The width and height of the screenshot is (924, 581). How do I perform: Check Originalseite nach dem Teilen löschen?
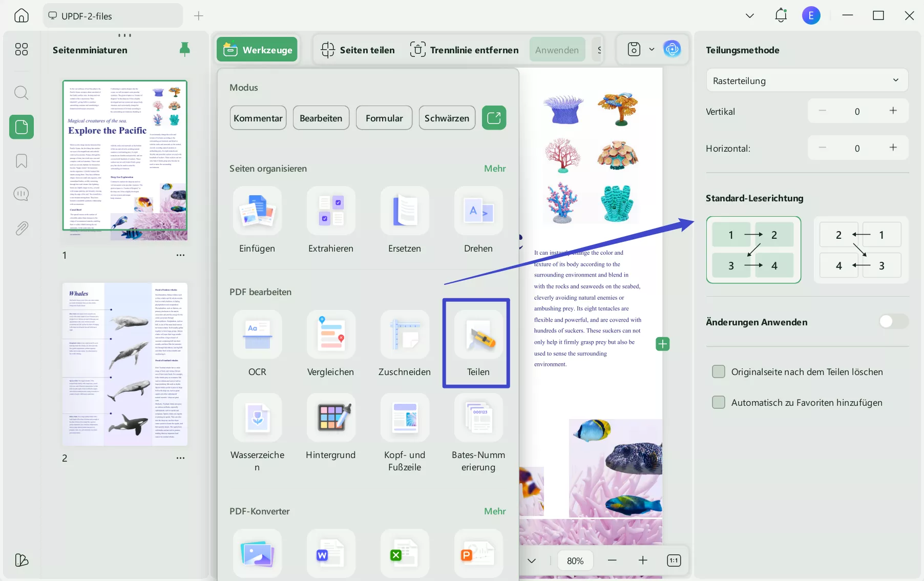[x=719, y=371]
